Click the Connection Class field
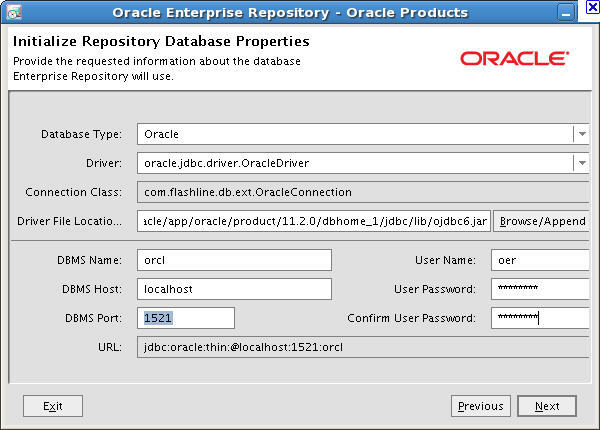This screenshot has height=430, width=601. coord(362,192)
